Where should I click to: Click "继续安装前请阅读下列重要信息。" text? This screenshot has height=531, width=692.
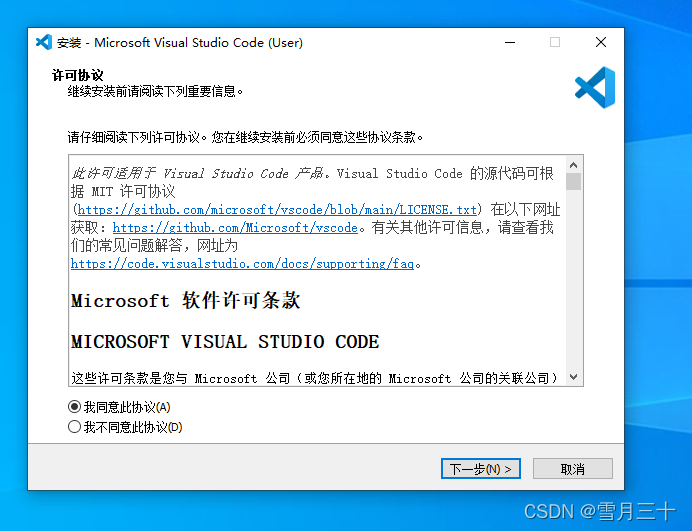point(155,92)
